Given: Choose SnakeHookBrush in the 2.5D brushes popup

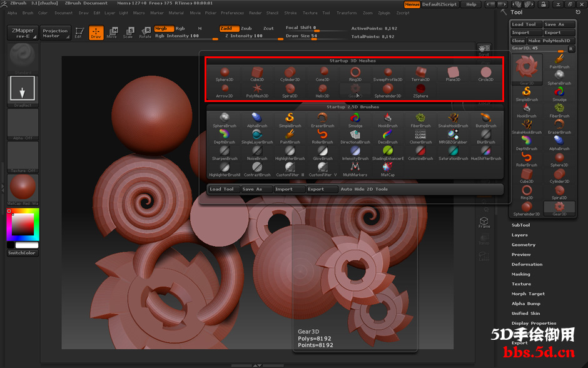Looking at the screenshot, I should (x=453, y=120).
